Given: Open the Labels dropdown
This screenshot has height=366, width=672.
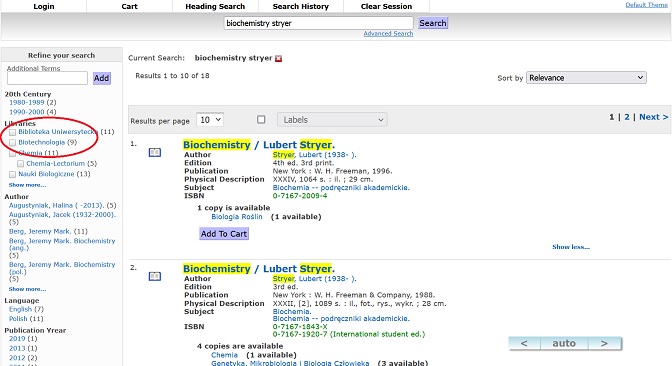Looking at the screenshot, I should coord(332,120).
